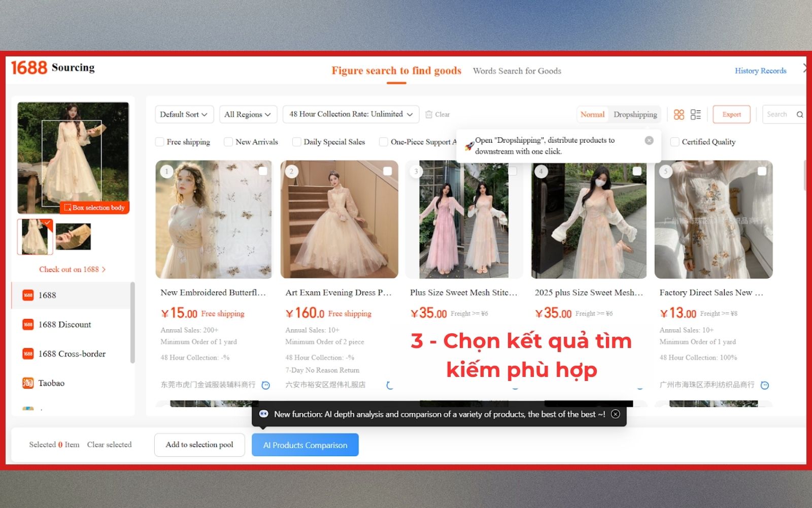Open Art Exam Evening Dress product image
The width and height of the screenshot is (812, 508).
point(339,219)
